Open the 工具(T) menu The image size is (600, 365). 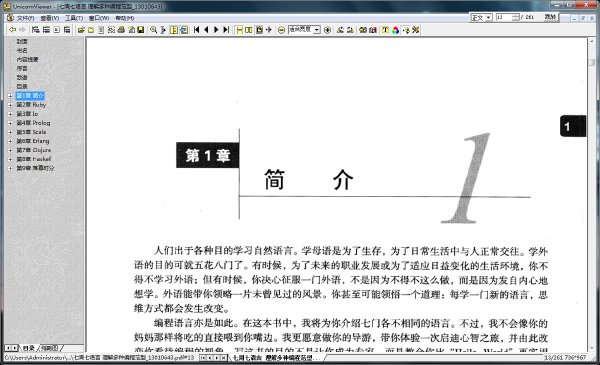[x=74, y=18]
